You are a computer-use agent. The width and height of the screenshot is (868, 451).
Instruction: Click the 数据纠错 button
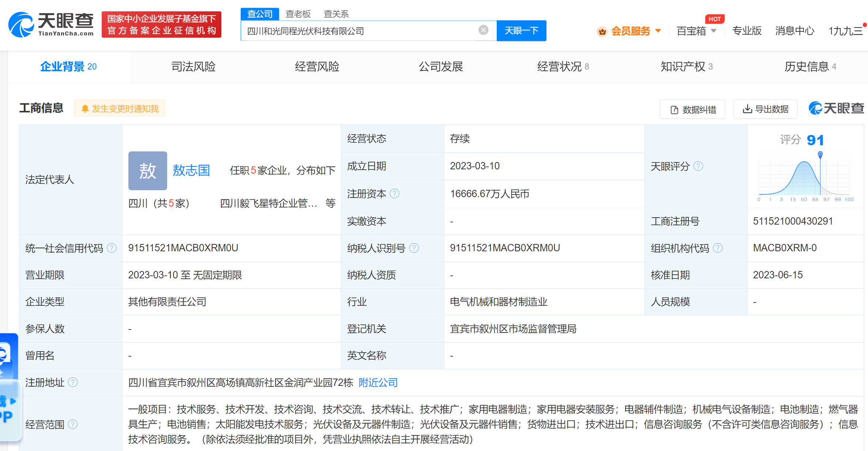(692, 109)
